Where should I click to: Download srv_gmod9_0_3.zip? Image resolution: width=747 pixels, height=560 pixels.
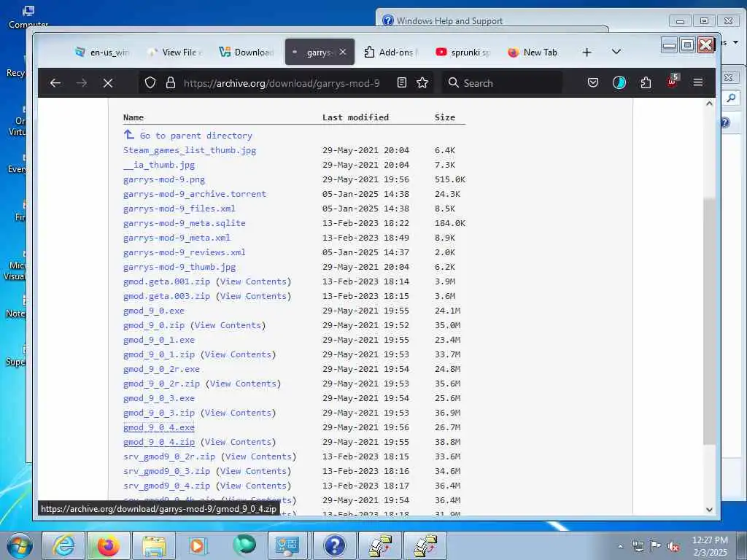coord(167,471)
